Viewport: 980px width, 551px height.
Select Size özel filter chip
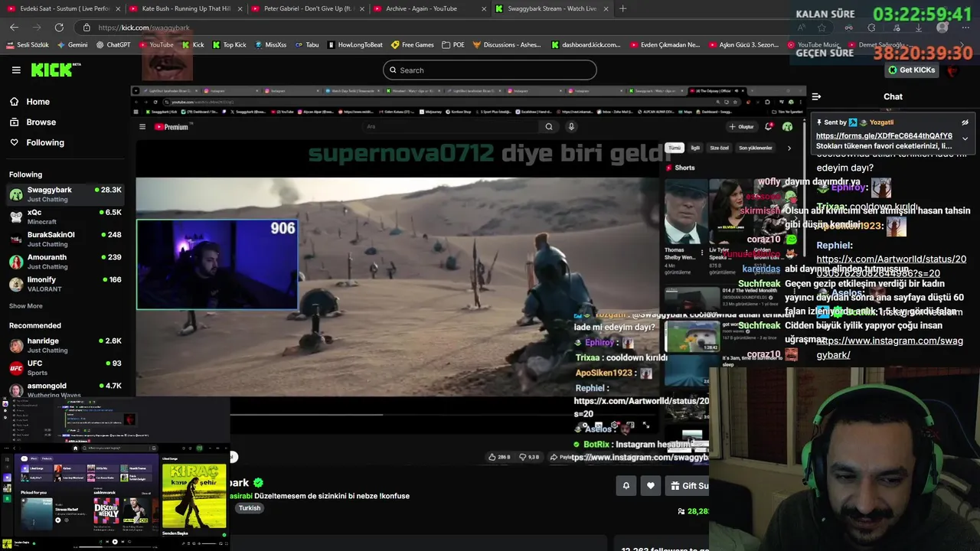719,148
